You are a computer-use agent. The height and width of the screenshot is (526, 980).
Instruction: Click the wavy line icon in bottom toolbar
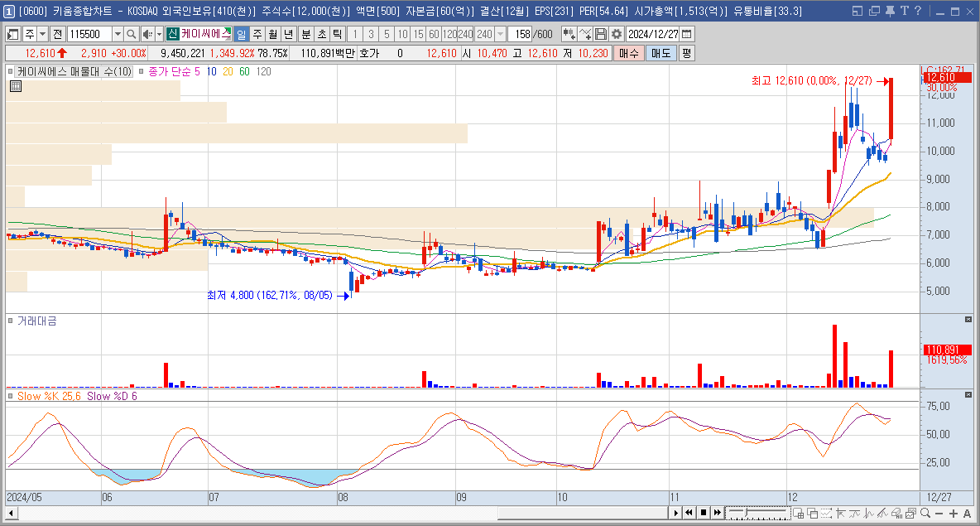tap(854, 513)
